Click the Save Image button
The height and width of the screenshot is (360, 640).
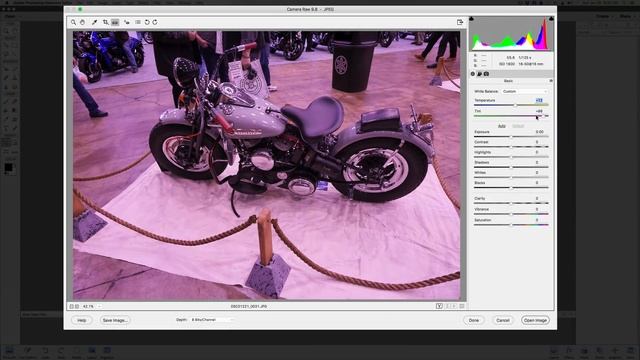(x=115, y=320)
